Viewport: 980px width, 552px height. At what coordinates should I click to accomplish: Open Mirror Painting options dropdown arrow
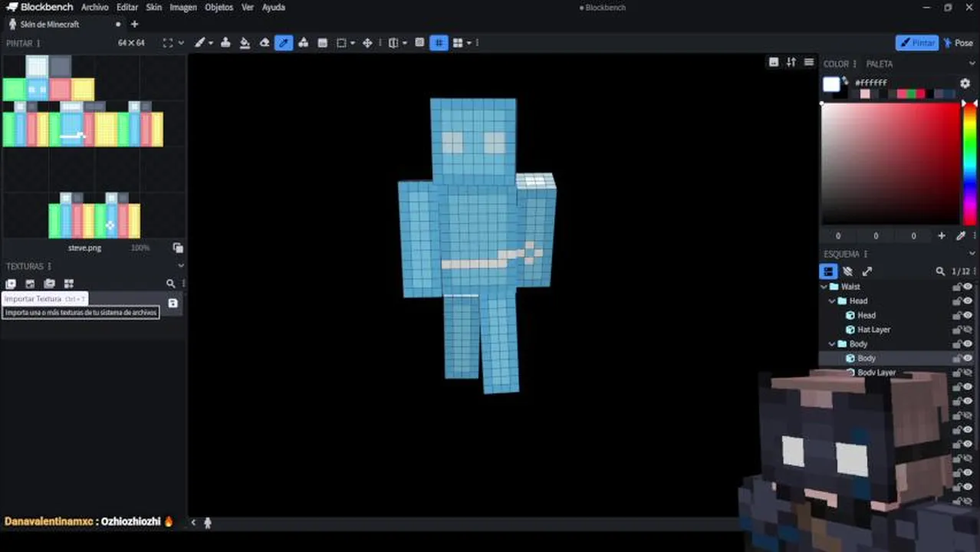(x=404, y=43)
